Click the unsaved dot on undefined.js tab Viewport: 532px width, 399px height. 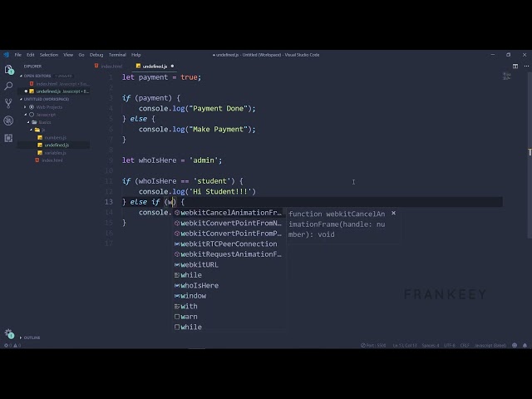172,66
